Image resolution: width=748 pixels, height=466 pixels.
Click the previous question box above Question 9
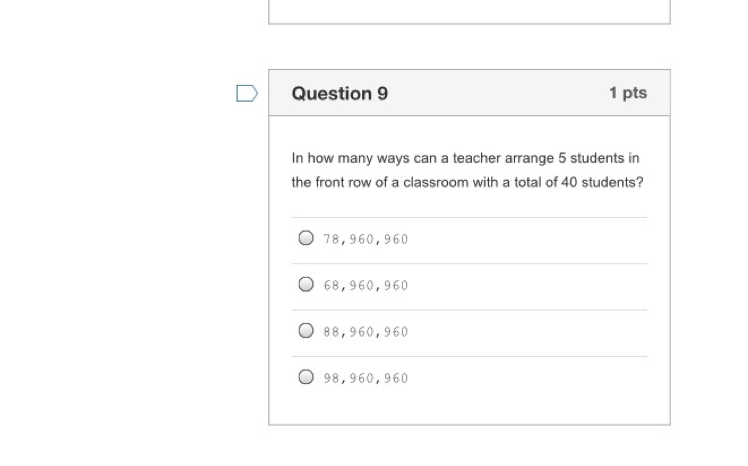pyautogui.click(x=469, y=10)
